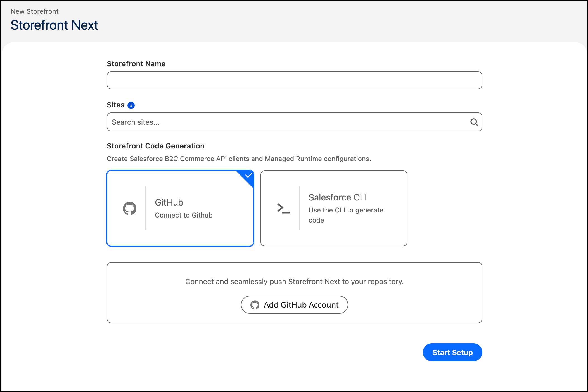Click the search magnifier icon in Sites field
This screenshot has width=588, height=392.
(x=474, y=122)
